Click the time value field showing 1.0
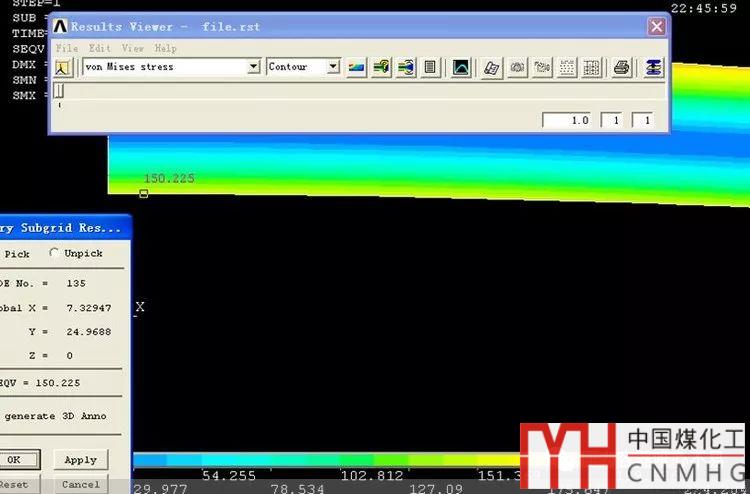The height and width of the screenshot is (494, 750). coord(567,120)
